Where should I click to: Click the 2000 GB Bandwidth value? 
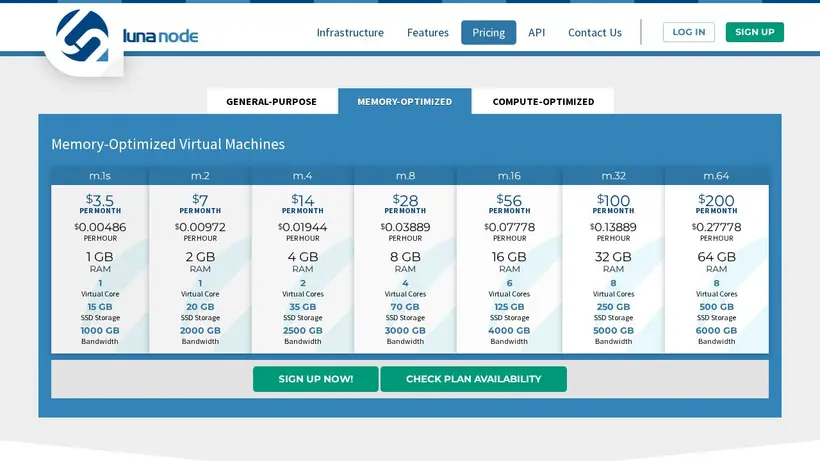[200, 330]
